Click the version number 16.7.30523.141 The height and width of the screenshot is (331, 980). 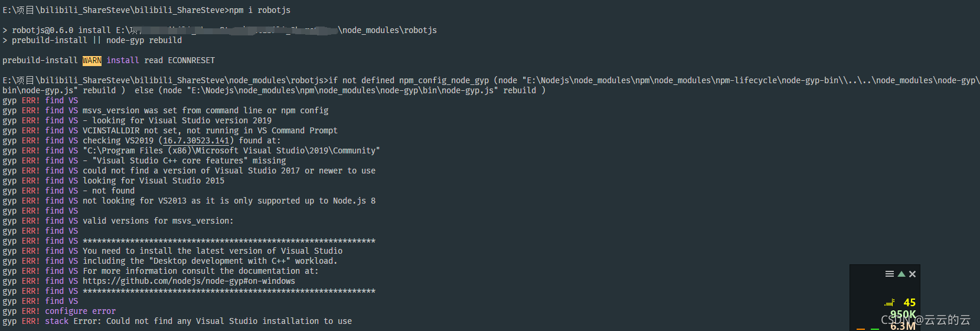pyautogui.click(x=196, y=141)
